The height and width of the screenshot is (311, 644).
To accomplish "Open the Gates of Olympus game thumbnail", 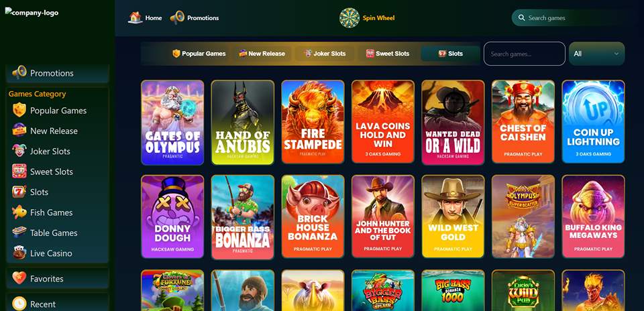I will 172,122.
